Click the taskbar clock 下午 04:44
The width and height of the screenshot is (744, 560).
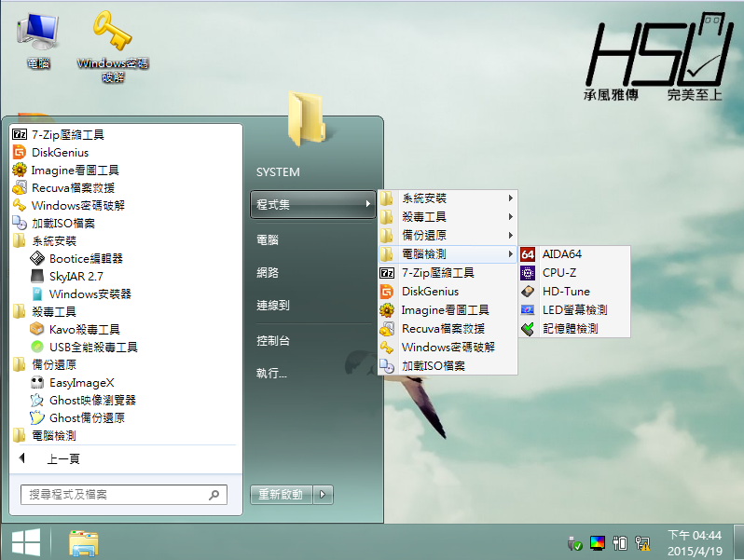pyautogui.click(x=695, y=543)
